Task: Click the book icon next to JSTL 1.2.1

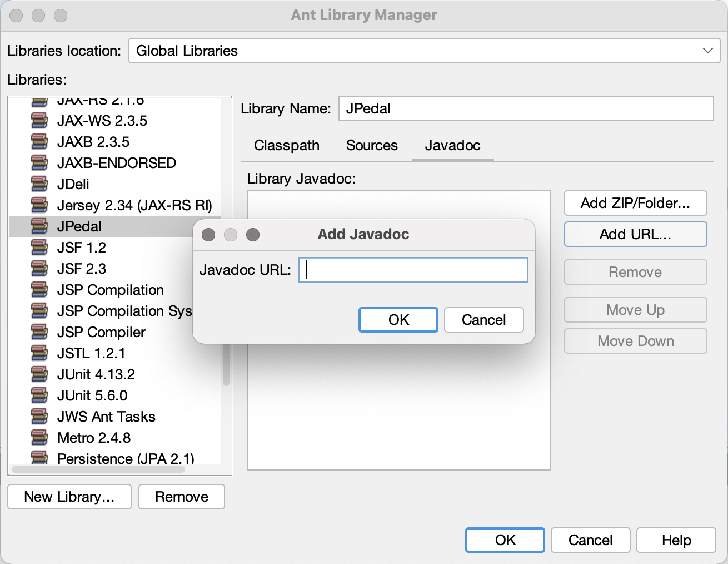Action: point(39,353)
